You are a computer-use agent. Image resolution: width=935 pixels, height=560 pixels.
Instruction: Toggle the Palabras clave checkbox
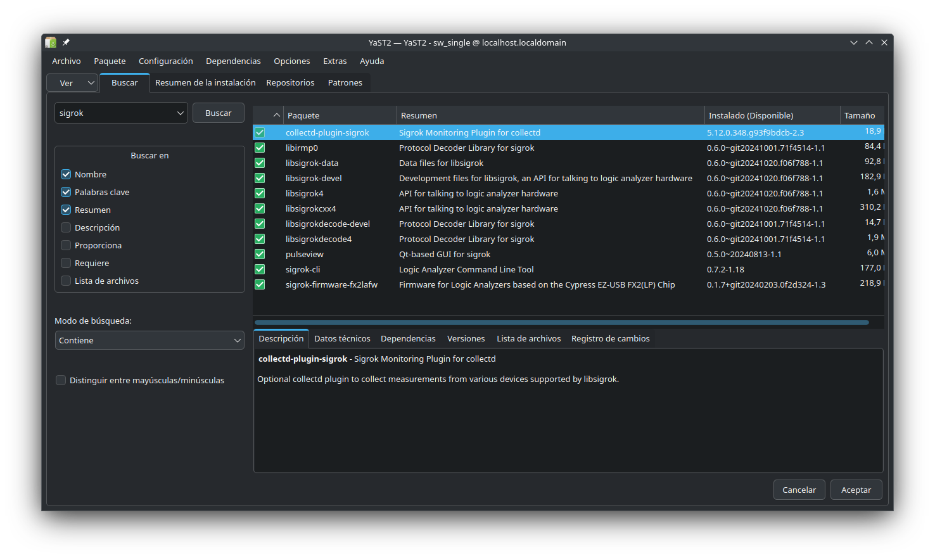pyautogui.click(x=66, y=192)
